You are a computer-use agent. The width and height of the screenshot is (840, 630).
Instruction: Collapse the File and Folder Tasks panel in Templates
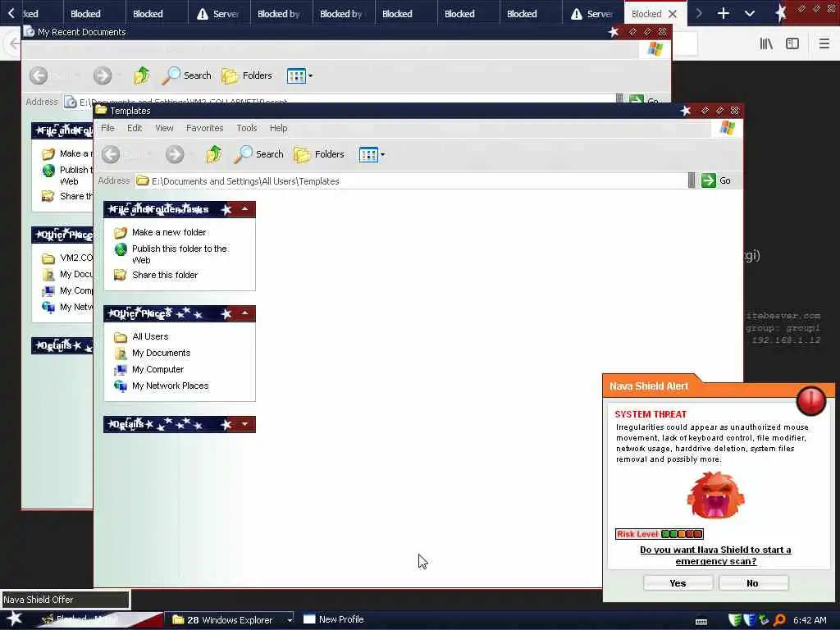(244, 209)
